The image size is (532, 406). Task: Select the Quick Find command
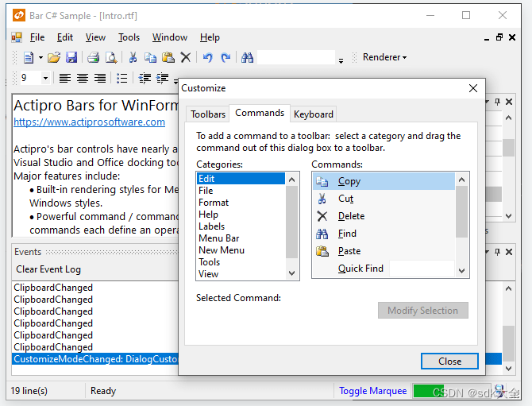(x=384, y=269)
